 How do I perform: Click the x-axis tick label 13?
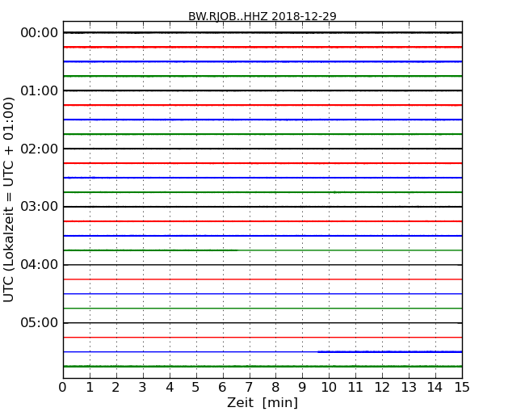(409, 388)
